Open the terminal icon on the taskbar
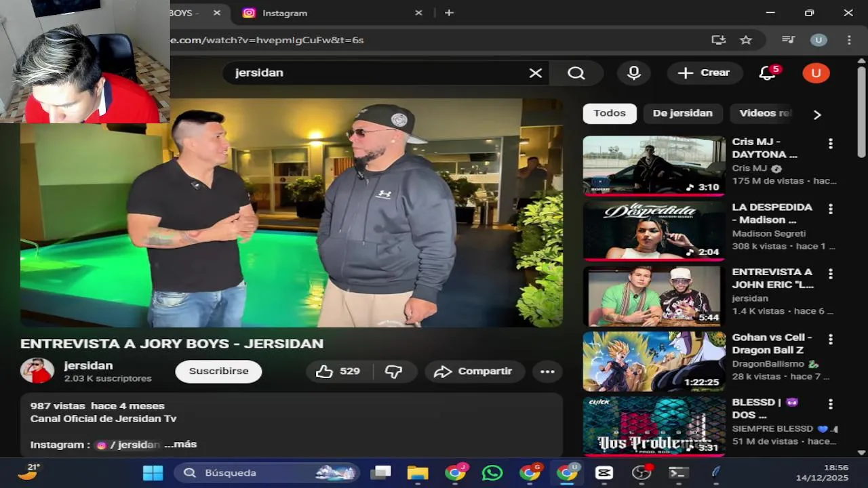The height and width of the screenshot is (488, 868). point(678,472)
